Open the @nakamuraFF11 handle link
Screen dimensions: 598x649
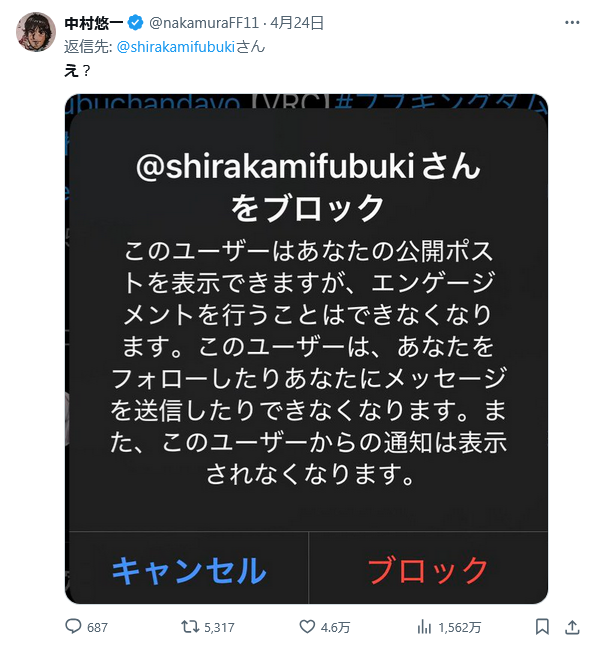coord(204,23)
